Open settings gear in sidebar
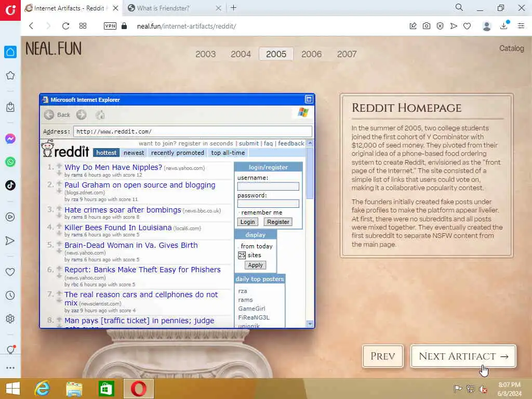 [x=10, y=318]
